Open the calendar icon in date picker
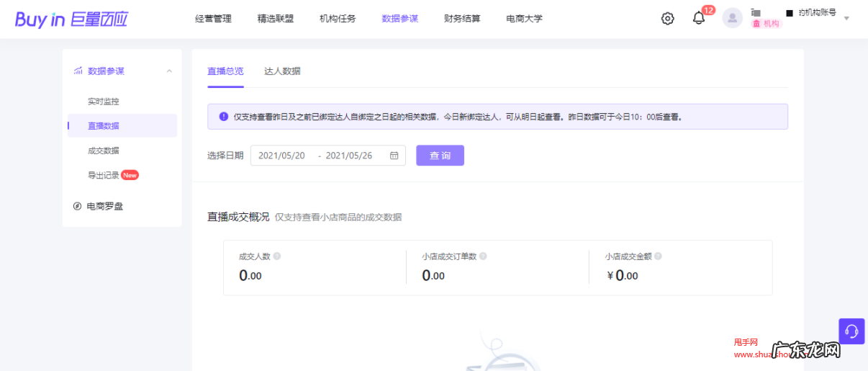The height and width of the screenshot is (371, 868). (x=394, y=156)
